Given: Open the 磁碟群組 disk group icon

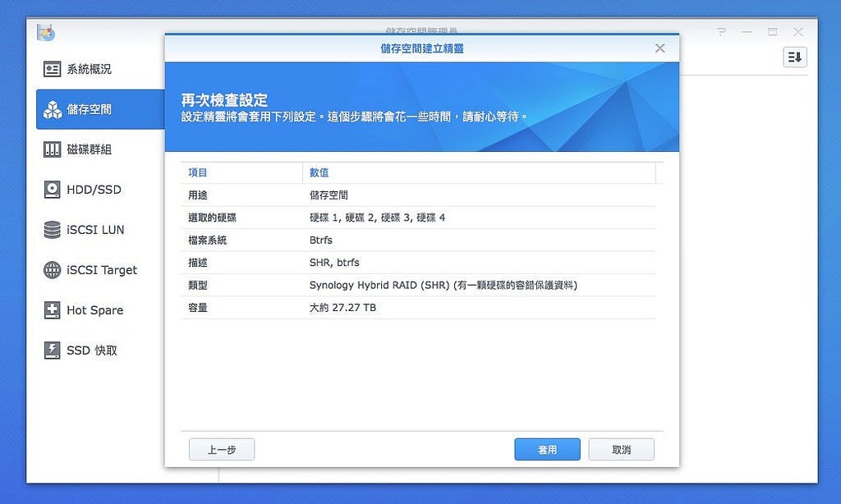Looking at the screenshot, I should (x=52, y=149).
